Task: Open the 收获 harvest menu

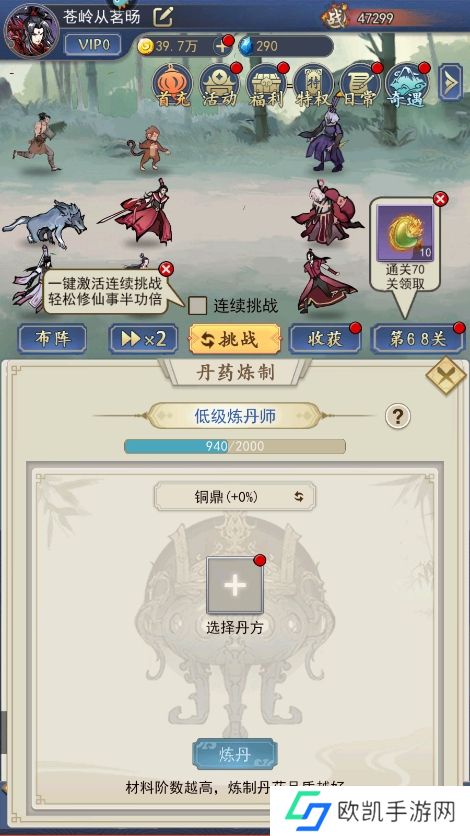Action: pos(325,339)
